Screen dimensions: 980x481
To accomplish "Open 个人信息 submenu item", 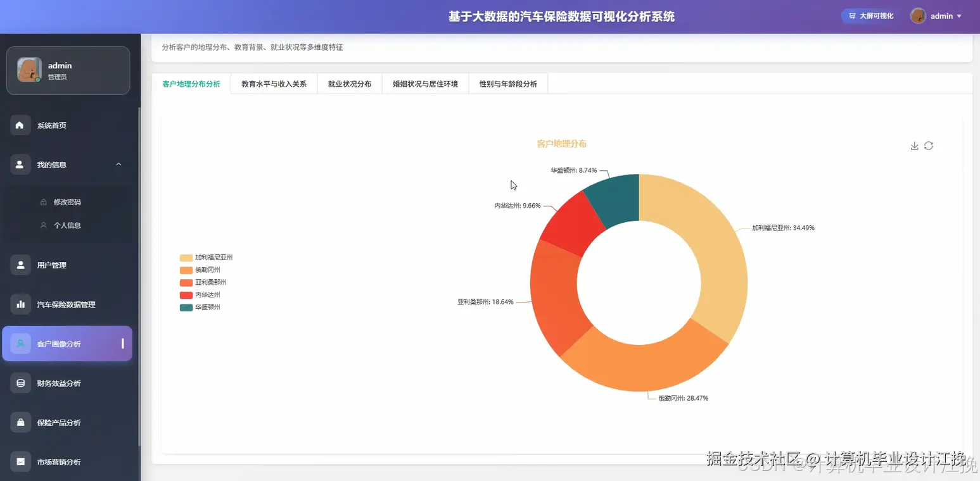I will (67, 225).
